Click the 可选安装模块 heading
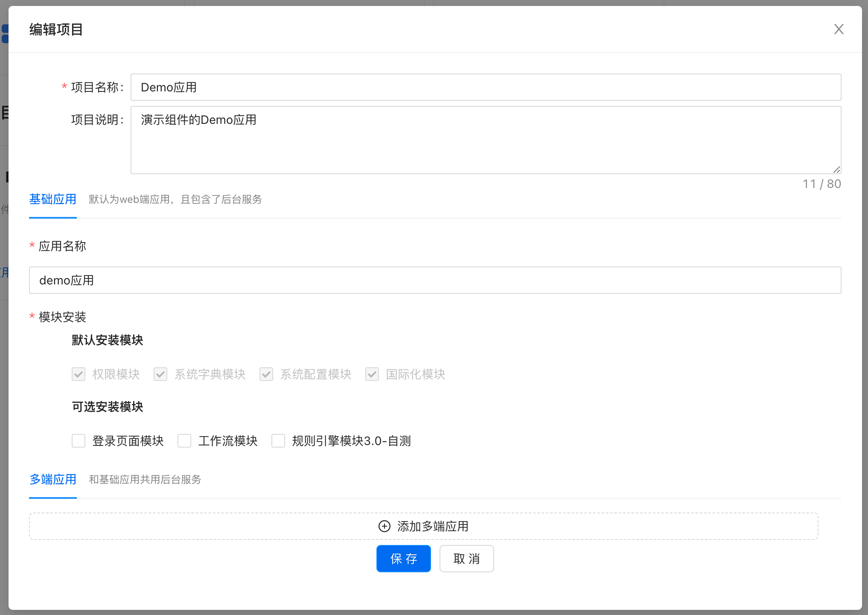This screenshot has width=868, height=615. coord(108,407)
